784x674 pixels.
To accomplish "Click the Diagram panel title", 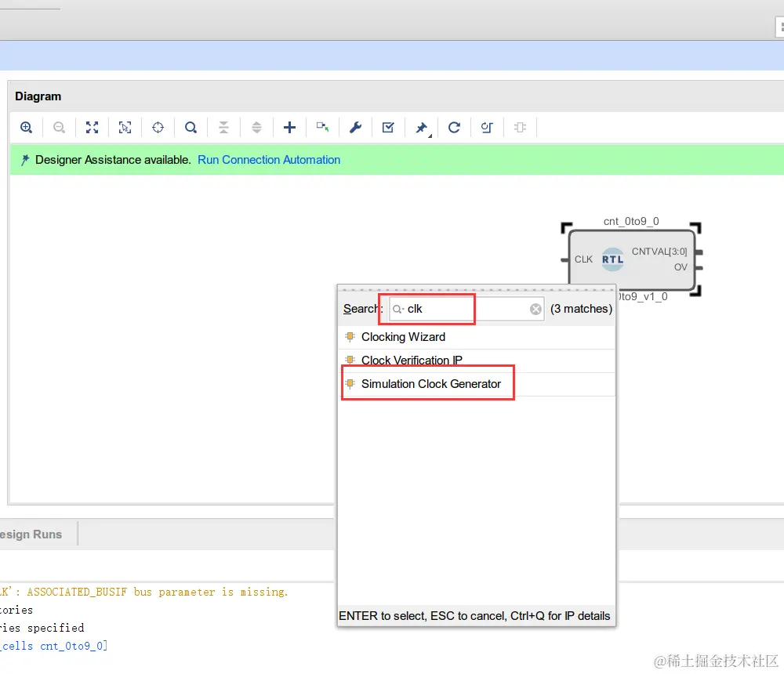I will coord(38,96).
